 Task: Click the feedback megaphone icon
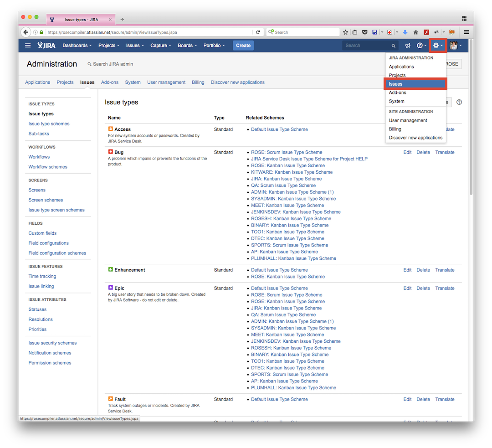tap(408, 46)
